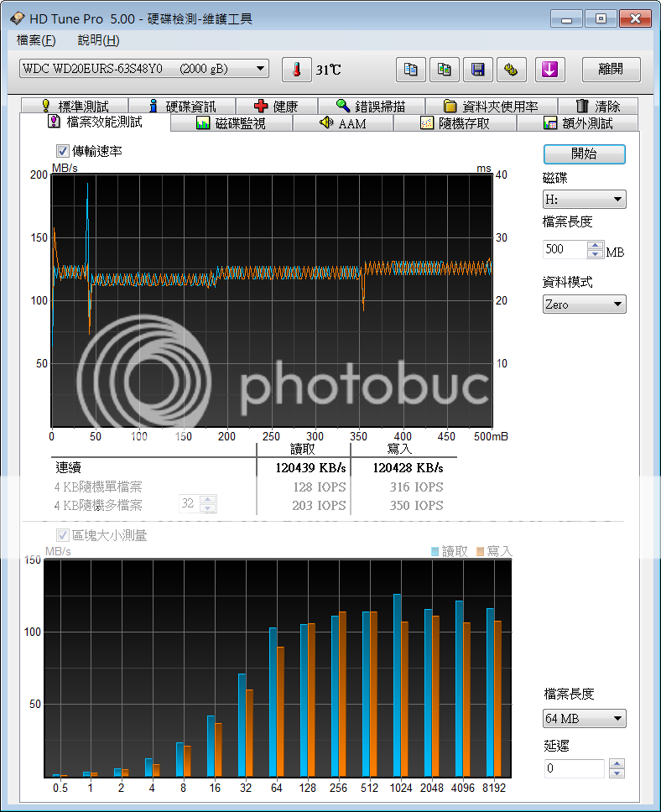The height and width of the screenshot is (812, 661).
Task: Open the 64 MB file length dropdown
Action: pos(584,719)
